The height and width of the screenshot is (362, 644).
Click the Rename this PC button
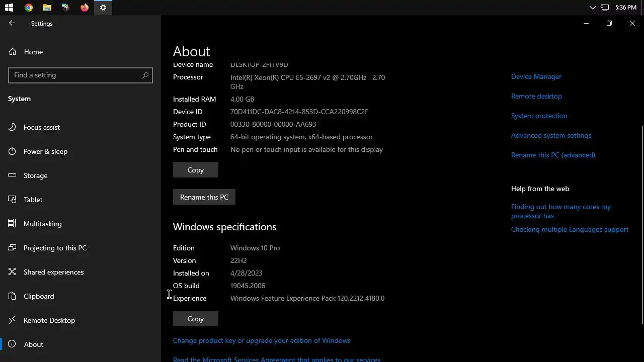coord(204,197)
